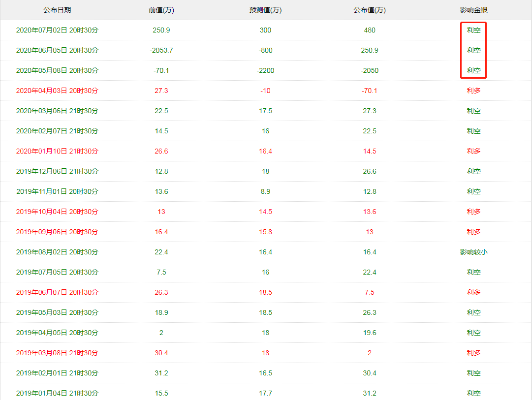Select date 2020年04月03日 20时30分
Viewport: 532px width, 400px height.
tap(57, 91)
